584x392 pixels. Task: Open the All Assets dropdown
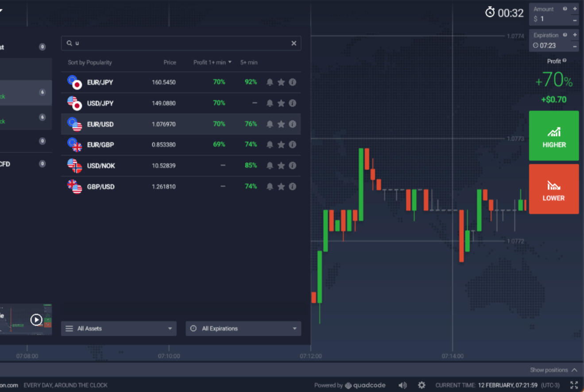(x=119, y=329)
